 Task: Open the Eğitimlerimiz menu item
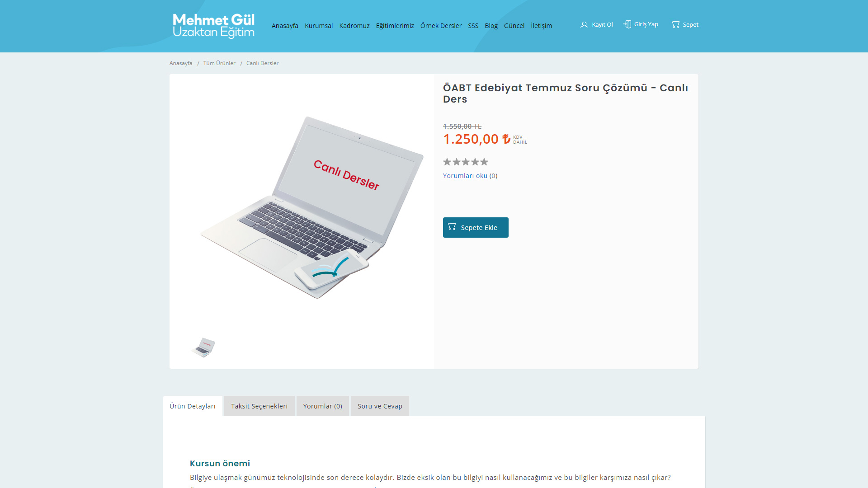click(x=395, y=26)
